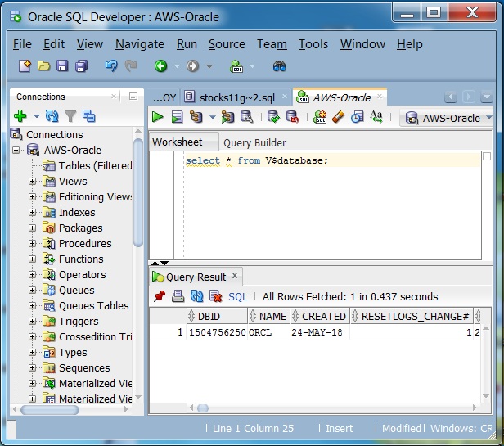The width and height of the screenshot is (504, 446).
Task: Click the green plus New Connection icon
Action: click(20, 116)
